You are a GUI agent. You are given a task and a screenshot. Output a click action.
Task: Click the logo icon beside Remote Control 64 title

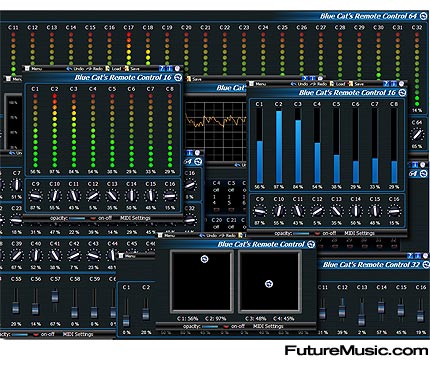423,16
